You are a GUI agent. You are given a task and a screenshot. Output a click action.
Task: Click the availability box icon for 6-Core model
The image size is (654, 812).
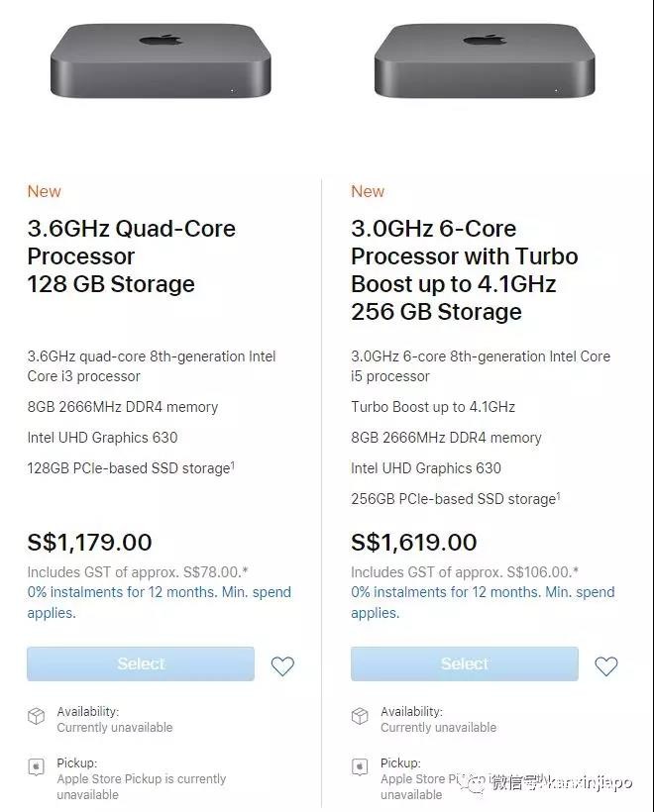click(x=361, y=718)
